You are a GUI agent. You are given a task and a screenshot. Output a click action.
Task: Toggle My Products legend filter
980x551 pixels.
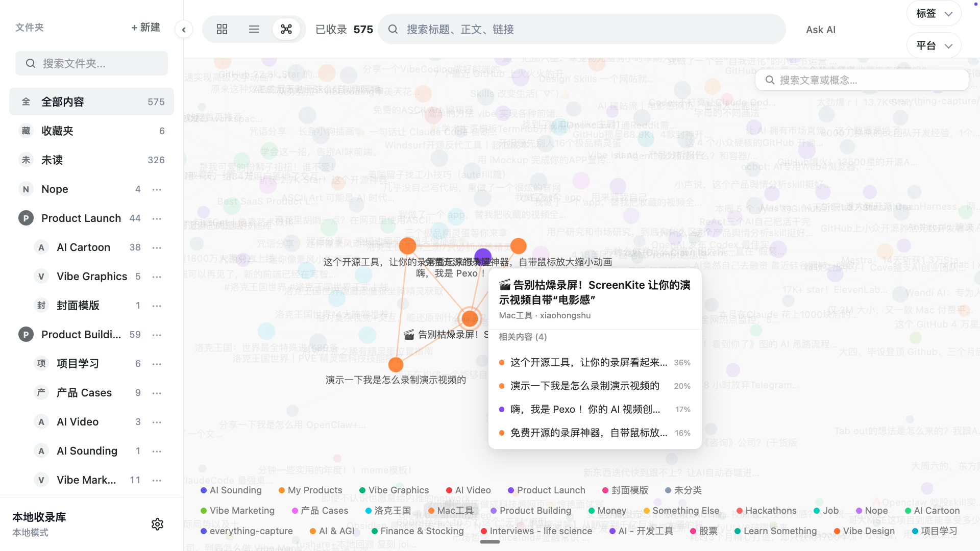coord(310,490)
